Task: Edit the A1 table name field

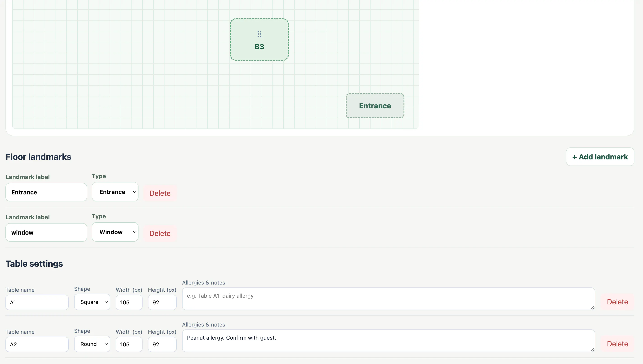Action: pos(37,303)
